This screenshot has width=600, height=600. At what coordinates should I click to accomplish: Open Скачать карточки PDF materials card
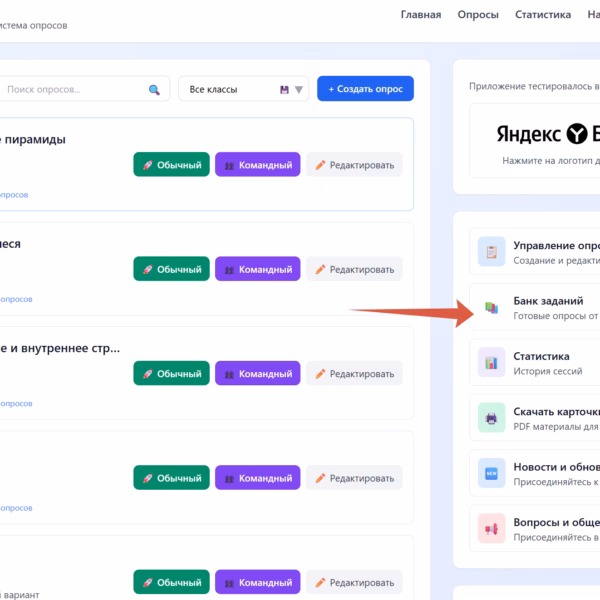pyautogui.click(x=535, y=418)
